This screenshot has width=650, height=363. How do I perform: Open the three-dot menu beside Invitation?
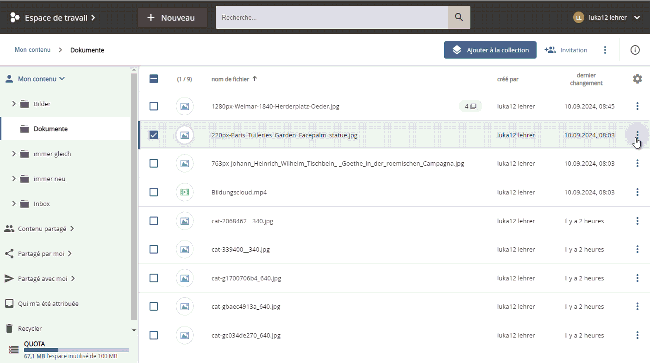coord(605,50)
